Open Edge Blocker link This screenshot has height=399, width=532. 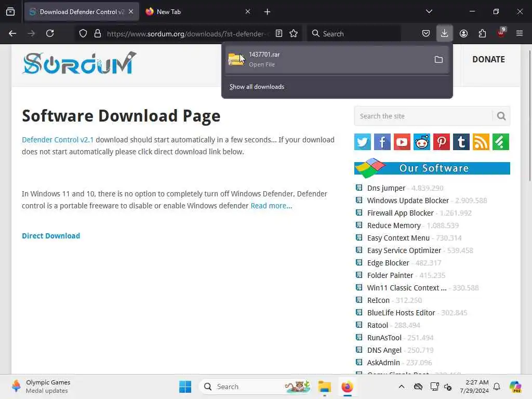(x=388, y=263)
